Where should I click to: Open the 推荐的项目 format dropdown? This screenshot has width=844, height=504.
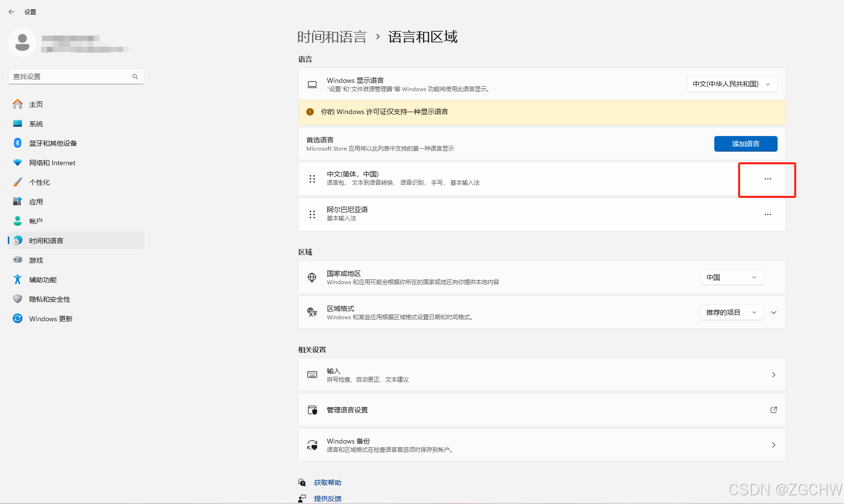732,312
